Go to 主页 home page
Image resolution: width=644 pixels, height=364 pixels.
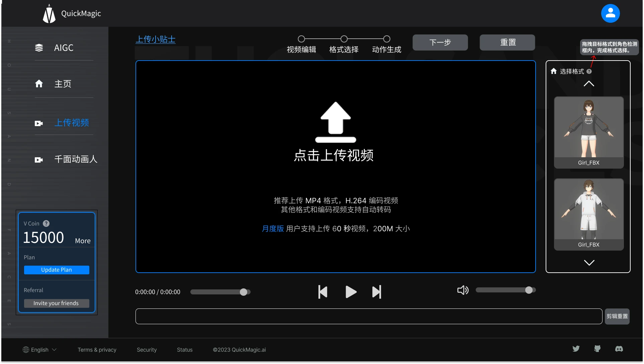(63, 84)
